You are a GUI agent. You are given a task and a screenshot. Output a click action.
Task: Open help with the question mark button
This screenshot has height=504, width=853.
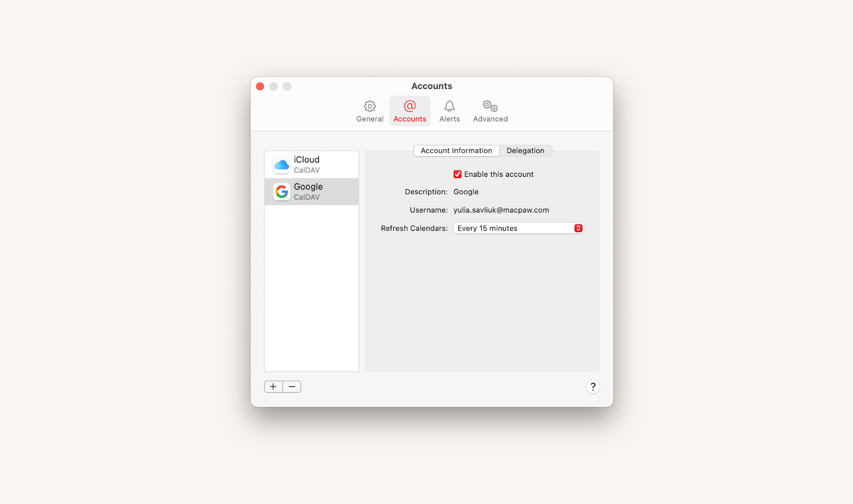[592, 387]
